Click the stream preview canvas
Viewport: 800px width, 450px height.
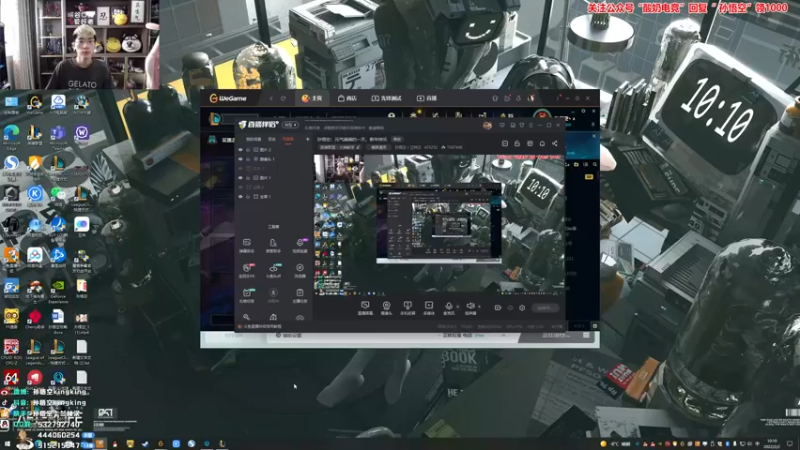click(x=439, y=225)
